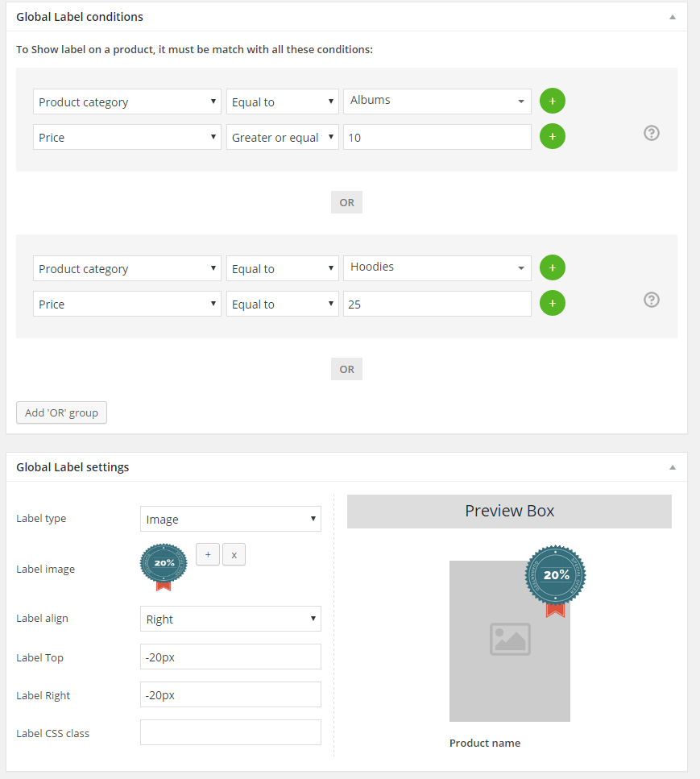Click the image placeholder icon in preview
This screenshot has height=779, width=700.
point(510,640)
